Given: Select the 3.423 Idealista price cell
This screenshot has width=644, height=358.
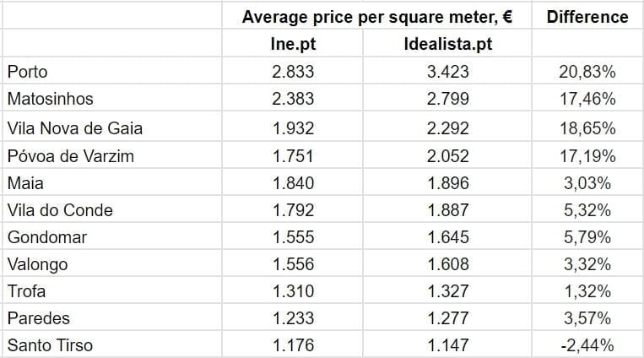Looking at the screenshot, I should 447,72.
